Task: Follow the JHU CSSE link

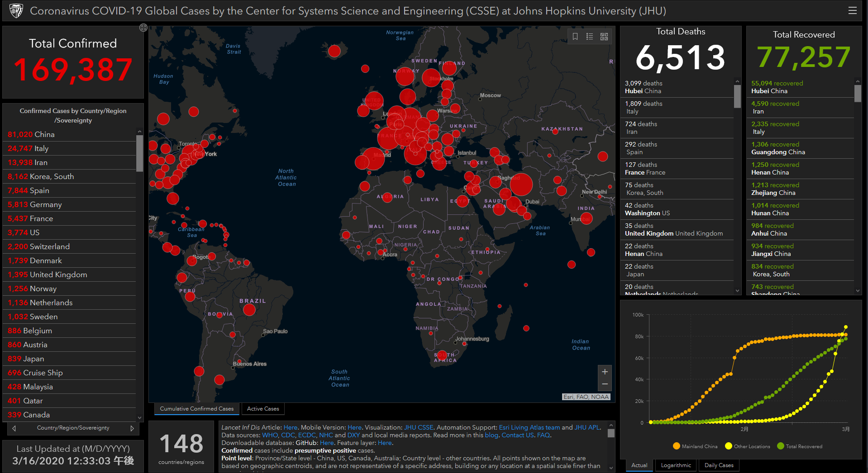Action: pos(419,427)
